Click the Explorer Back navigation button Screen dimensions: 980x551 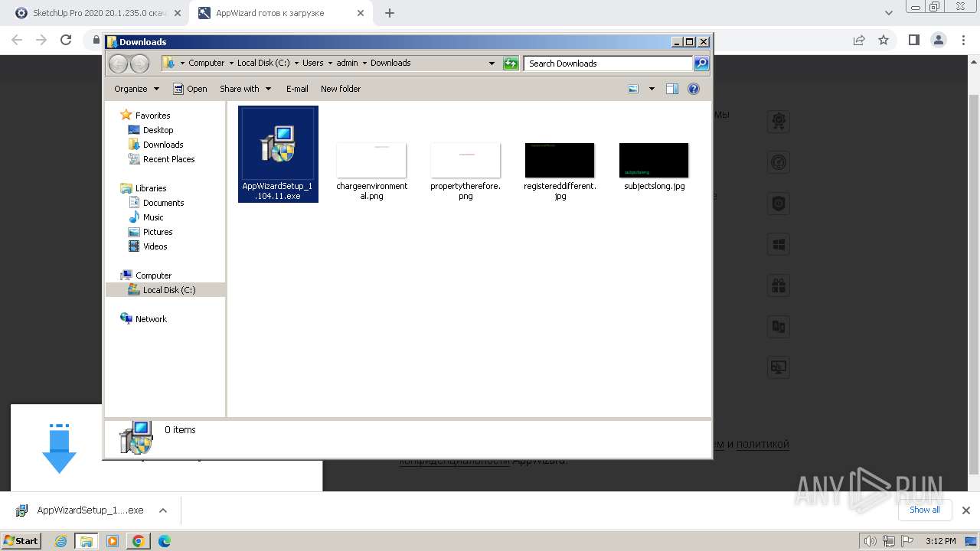click(119, 64)
